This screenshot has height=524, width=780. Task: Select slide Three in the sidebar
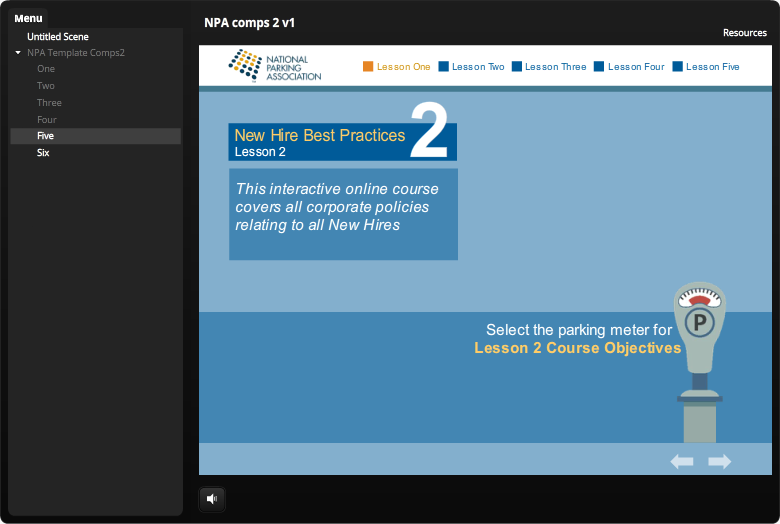[49, 103]
